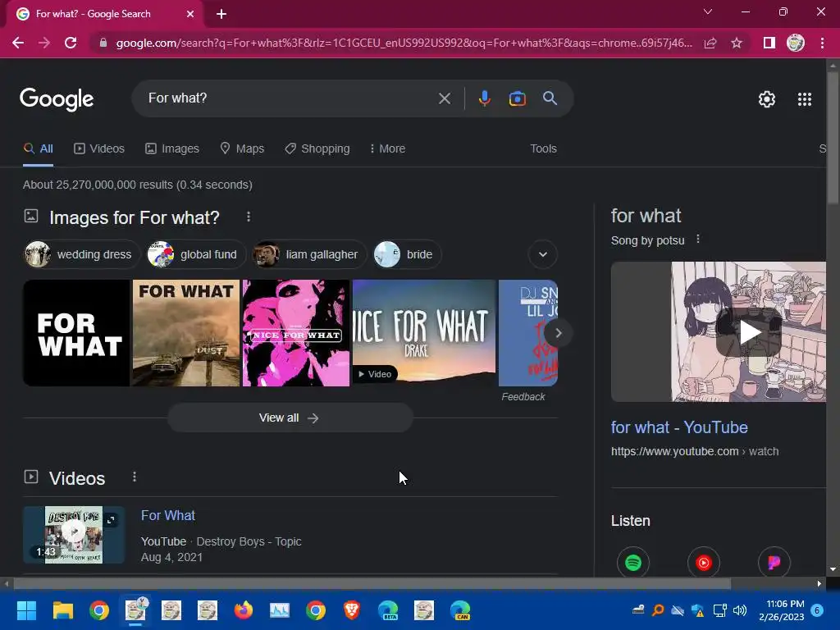Go back to the previous page
This screenshot has width=840, height=630.
18,43
